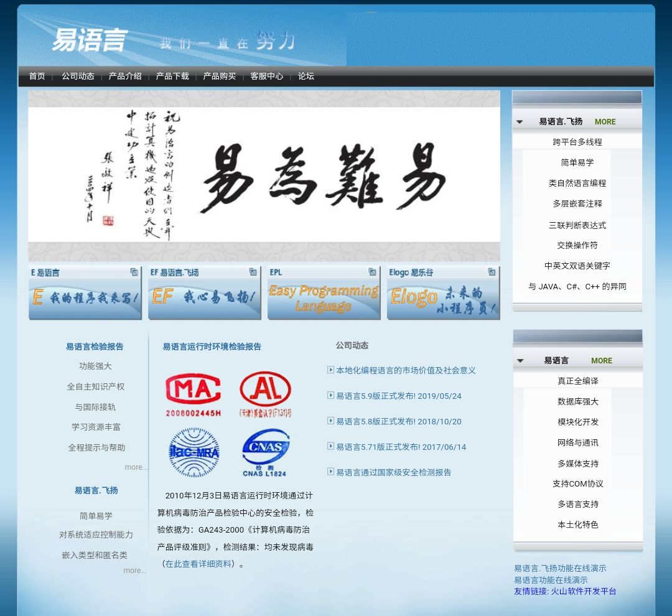The image size is (672, 616).
Task: Click the more... link under 易语言检验报告
Action: (136, 467)
